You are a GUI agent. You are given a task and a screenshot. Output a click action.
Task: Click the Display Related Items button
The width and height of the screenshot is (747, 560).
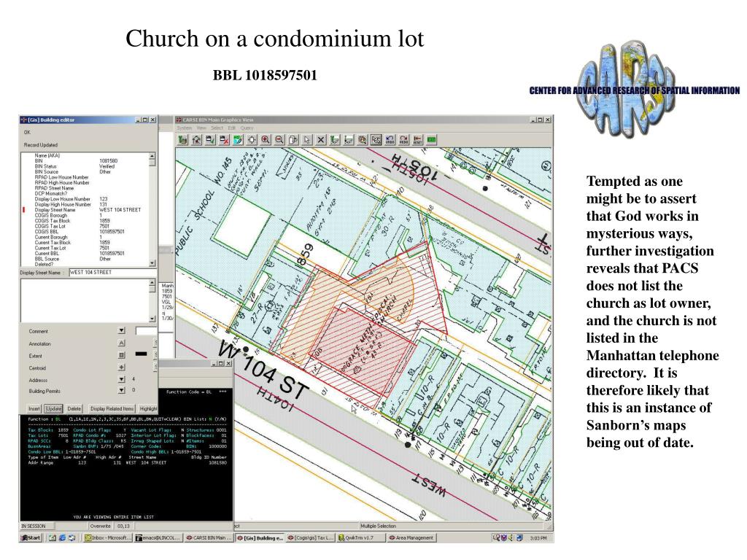[112, 408]
